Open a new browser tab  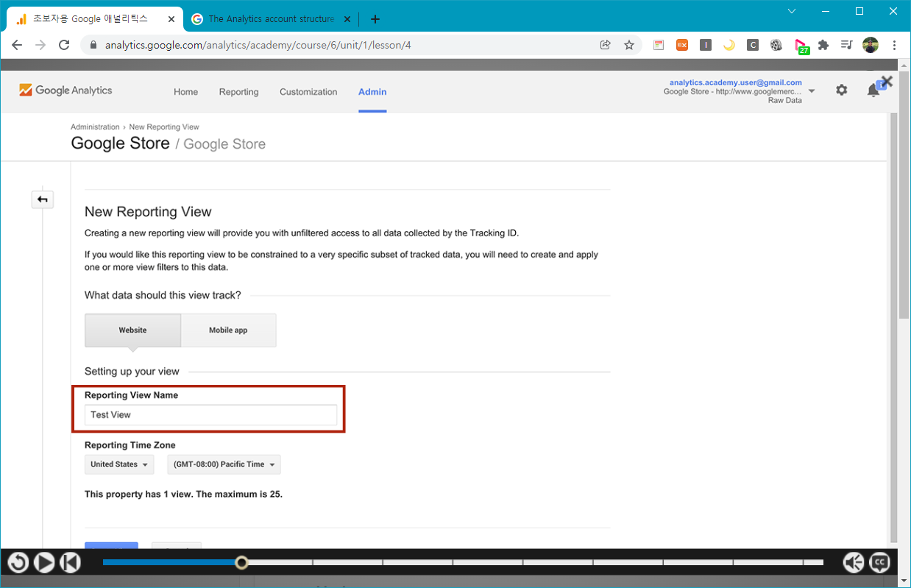(x=375, y=19)
